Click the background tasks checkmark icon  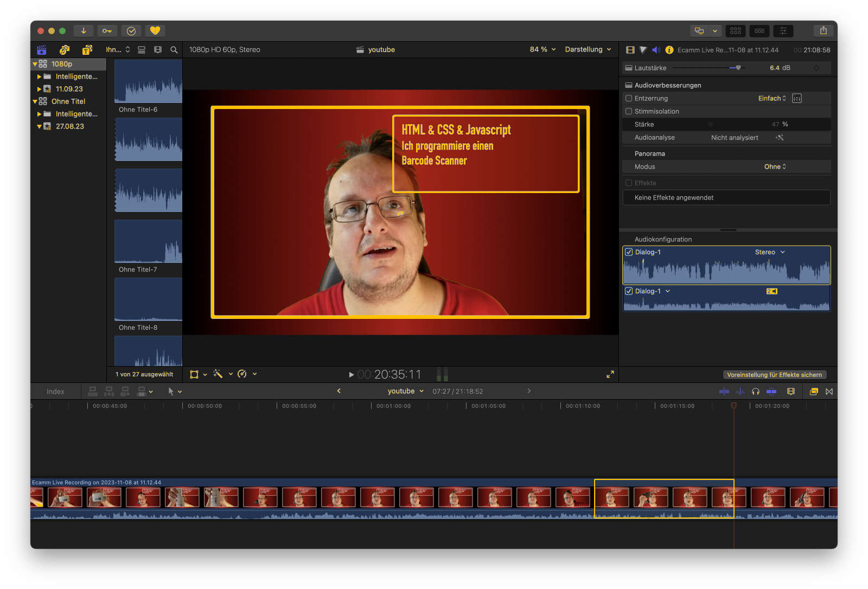(131, 31)
